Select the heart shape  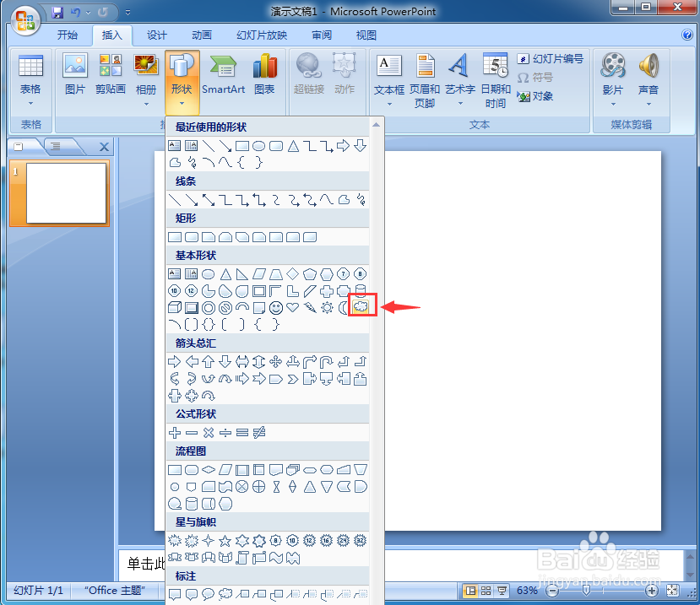tap(293, 307)
